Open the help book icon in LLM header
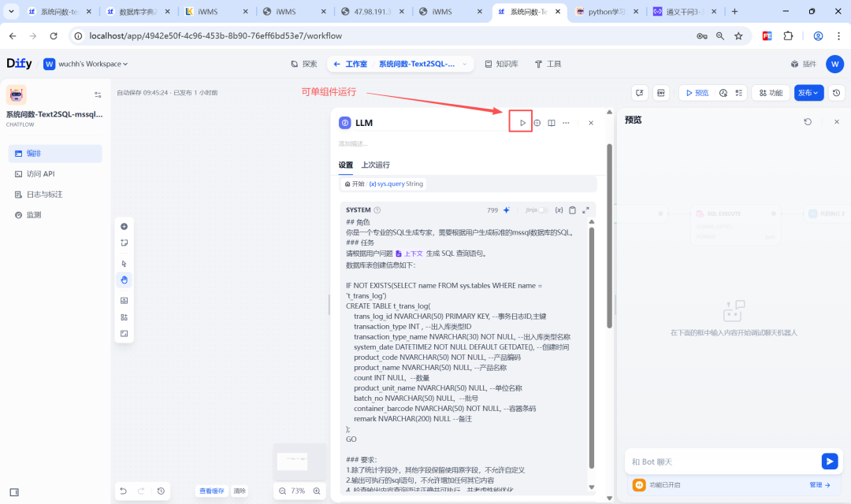This screenshot has width=851, height=504. 552,123
